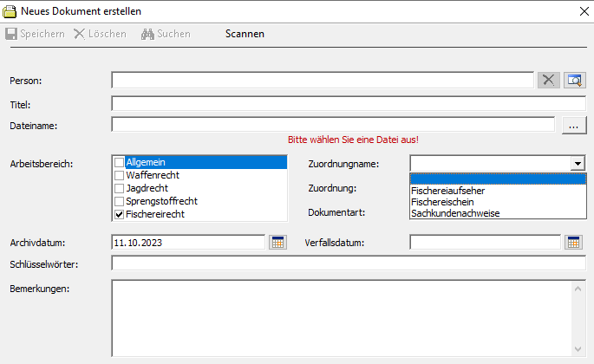
Task: Click into the Titel input field
Action: point(348,104)
